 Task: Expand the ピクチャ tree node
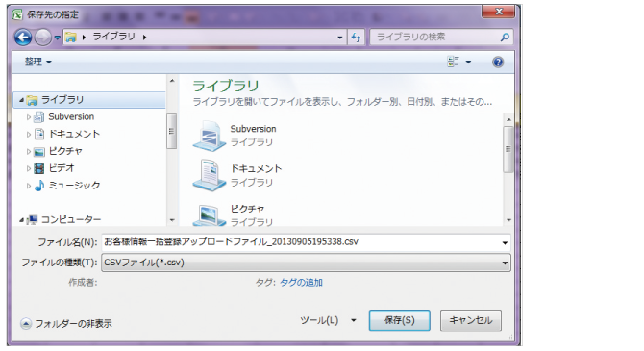(x=28, y=152)
